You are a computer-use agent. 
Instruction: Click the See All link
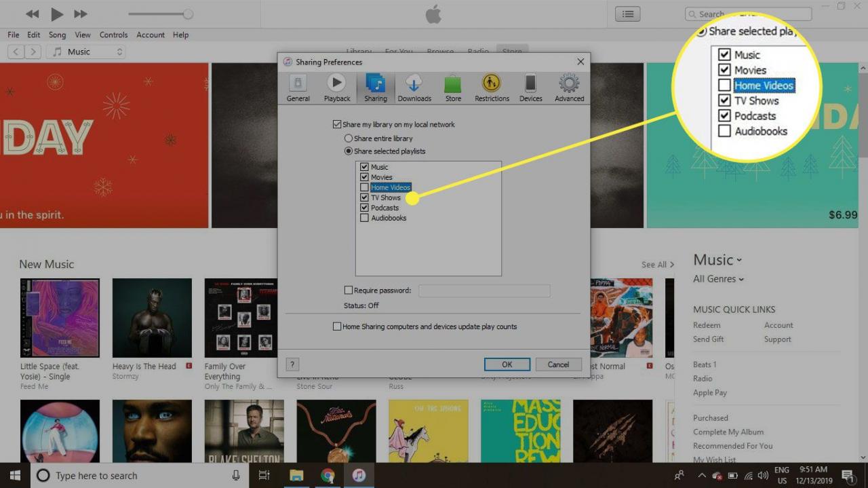658,265
